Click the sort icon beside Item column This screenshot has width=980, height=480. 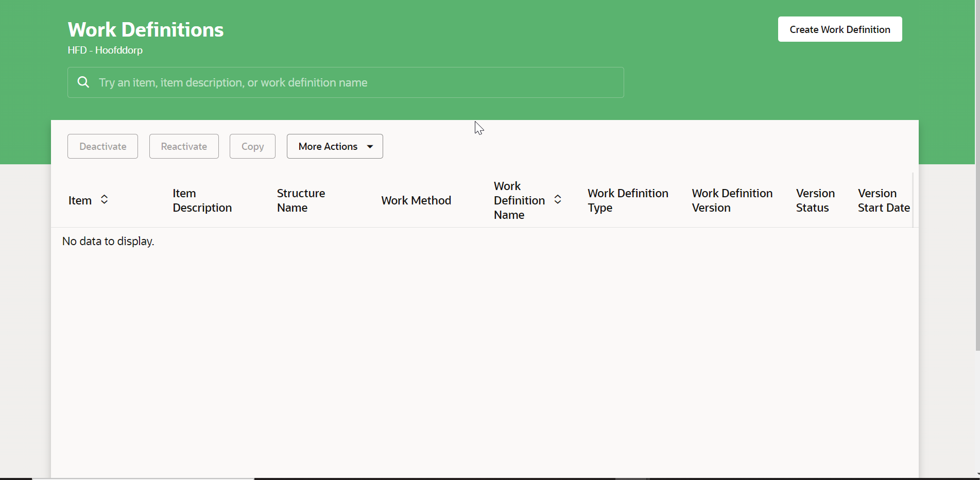coord(105,199)
